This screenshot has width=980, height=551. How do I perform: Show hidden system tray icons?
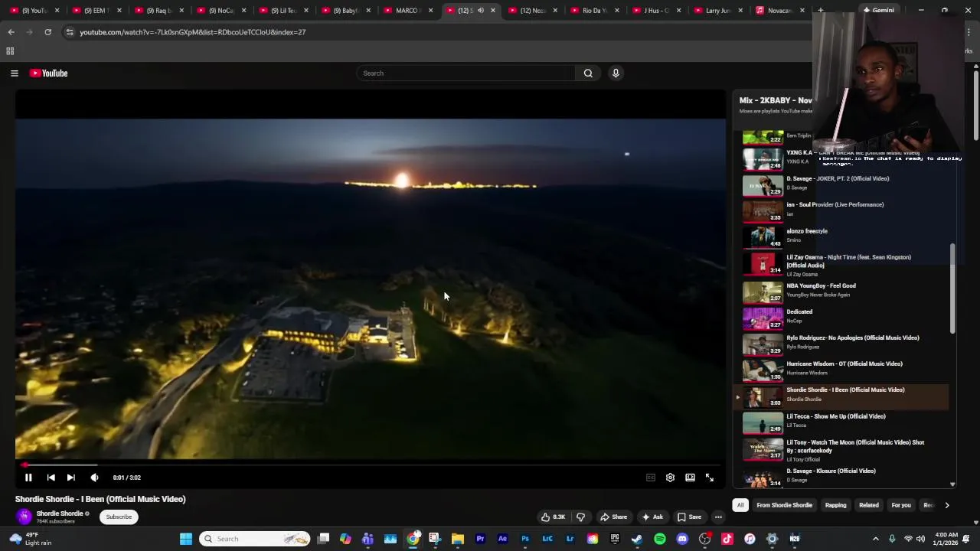coord(876,539)
